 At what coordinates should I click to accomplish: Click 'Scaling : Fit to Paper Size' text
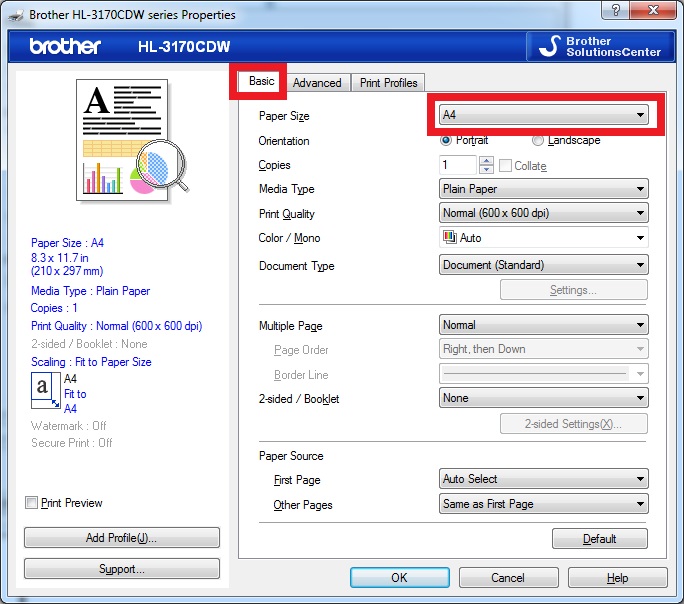click(x=91, y=362)
